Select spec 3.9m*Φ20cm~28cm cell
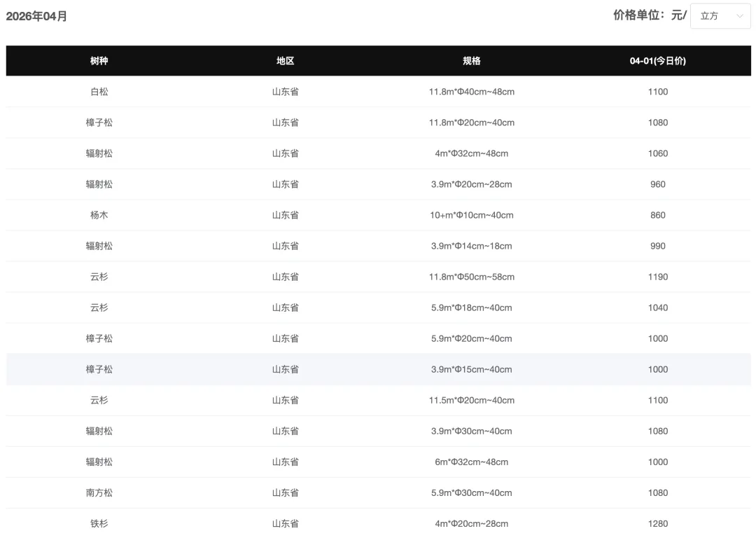This screenshot has width=756, height=538. point(472,184)
